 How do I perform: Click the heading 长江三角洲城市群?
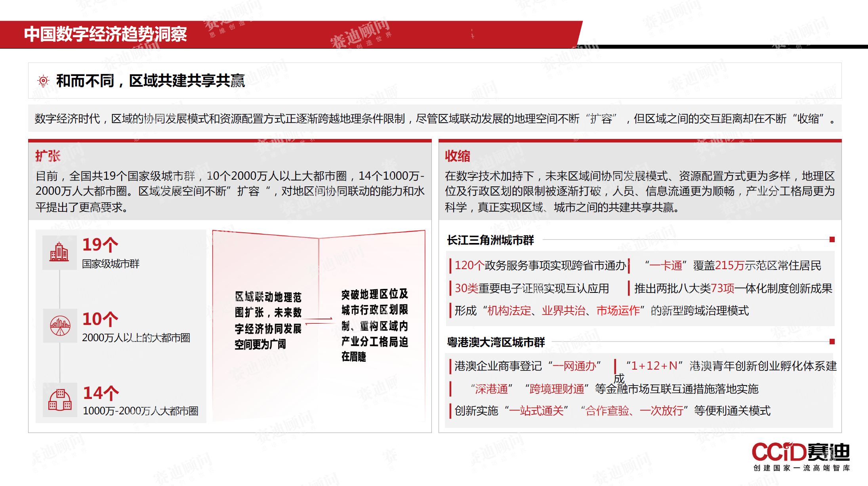click(x=490, y=240)
